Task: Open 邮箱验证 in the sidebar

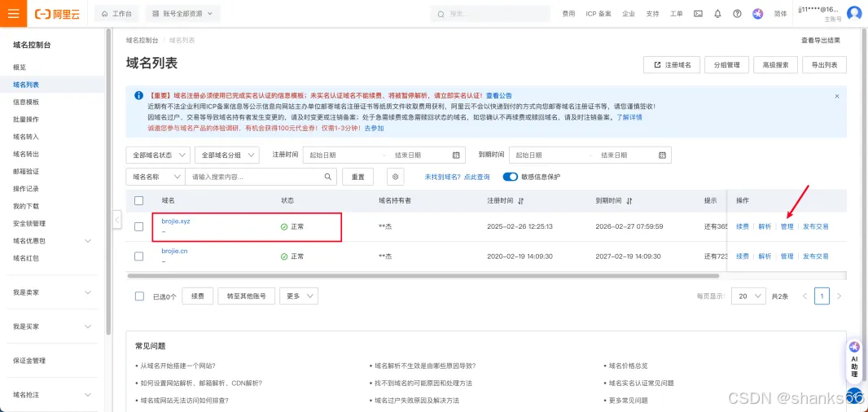Action: point(26,171)
